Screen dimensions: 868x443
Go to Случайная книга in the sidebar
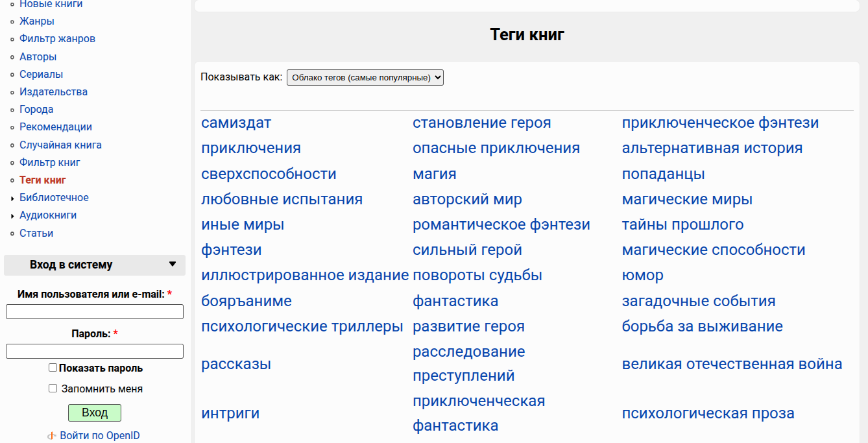click(x=60, y=145)
